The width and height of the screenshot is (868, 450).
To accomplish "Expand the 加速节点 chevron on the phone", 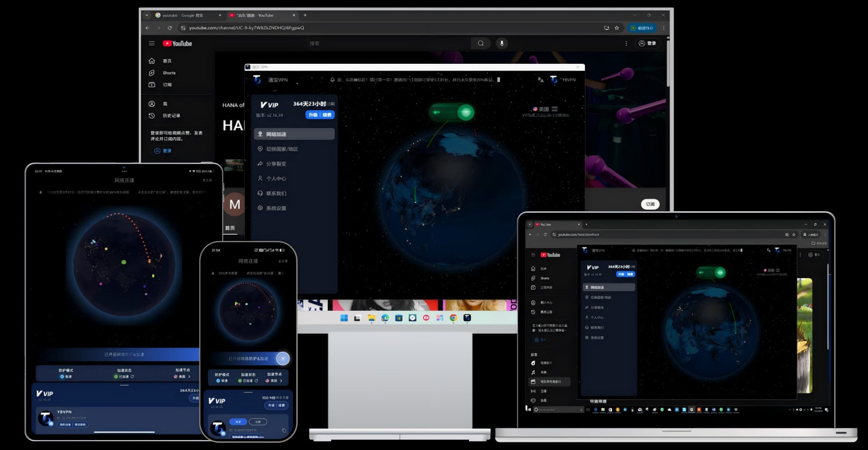I will (x=281, y=380).
